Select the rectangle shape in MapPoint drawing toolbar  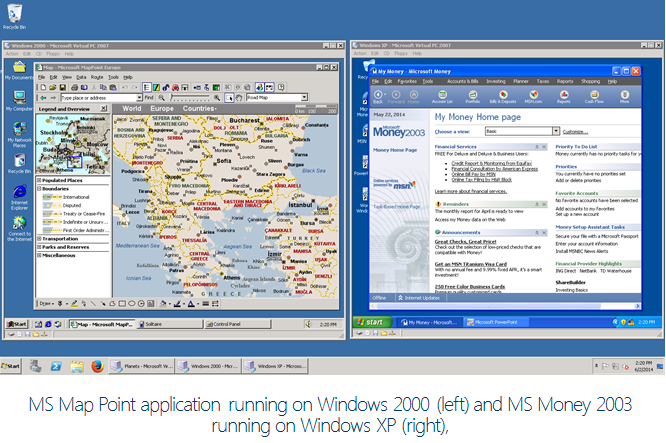click(x=122, y=304)
